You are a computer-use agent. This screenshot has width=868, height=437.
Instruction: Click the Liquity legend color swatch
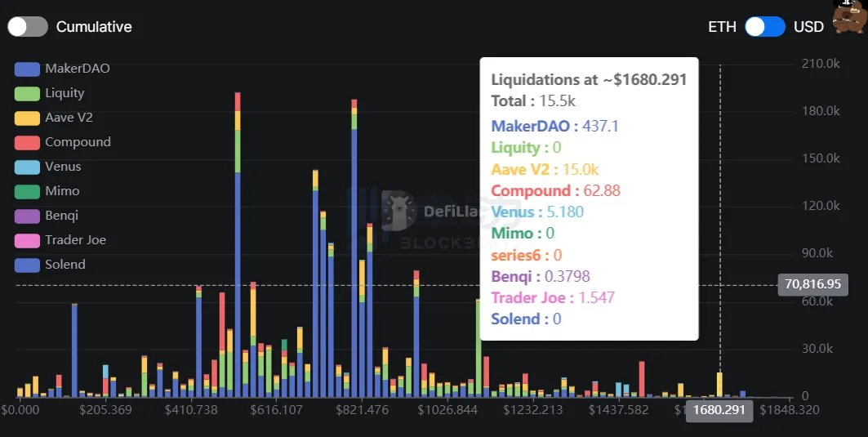pyautogui.click(x=27, y=94)
